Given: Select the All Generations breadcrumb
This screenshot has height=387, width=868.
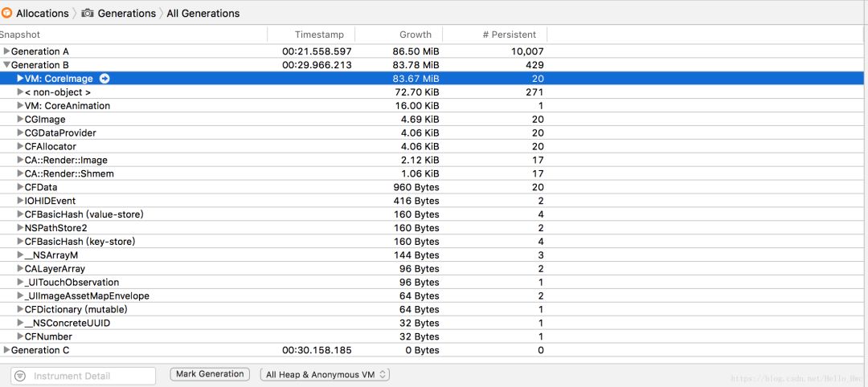Looking at the screenshot, I should pos(203,13).
